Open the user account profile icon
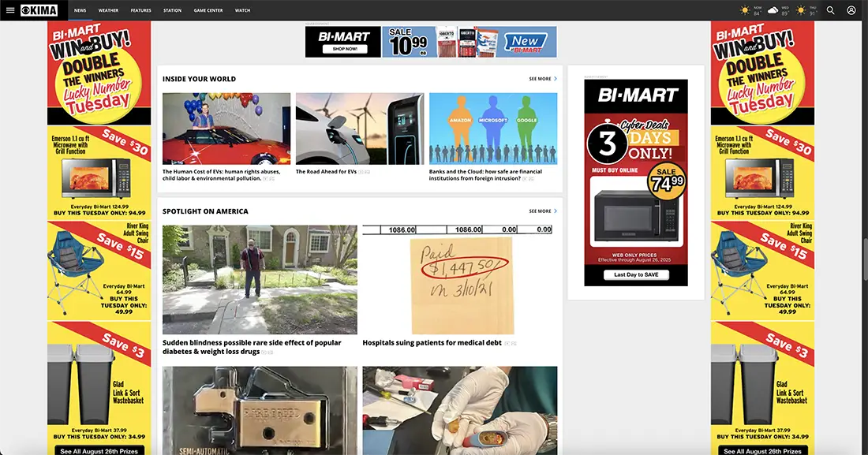The image size is (868, 455). pyautogui.click(x=851, y=10)
